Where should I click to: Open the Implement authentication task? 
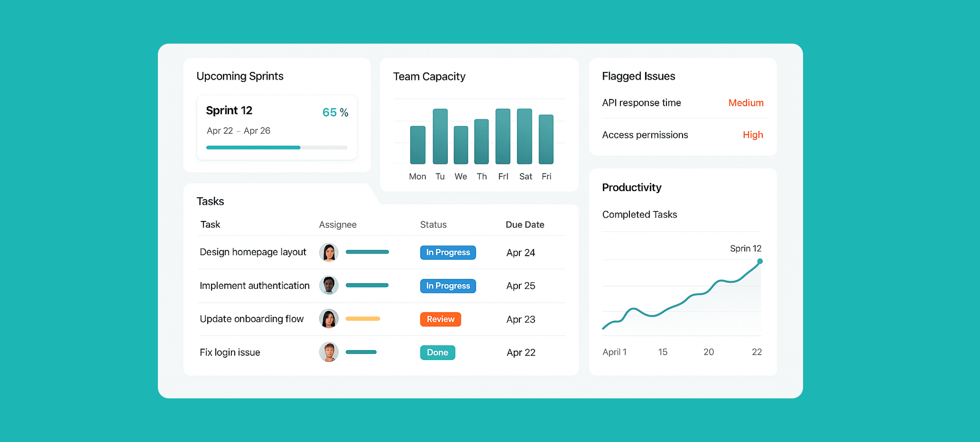[x=254, y=285]
